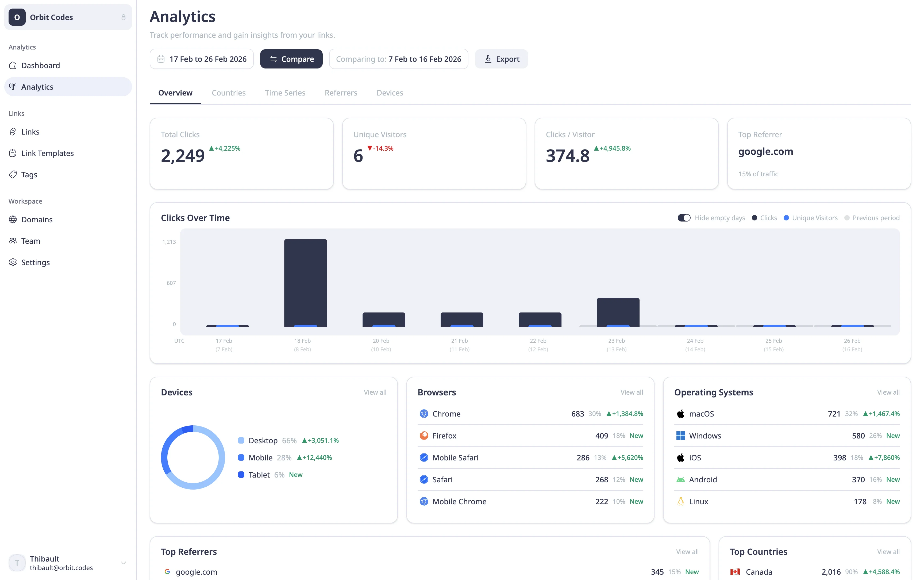Image resolution: width=924 pixels, height=580 pixels.
Task: Toggle Clicks series in chart legend
Action: pyautogui.click(x=764, y=218)
